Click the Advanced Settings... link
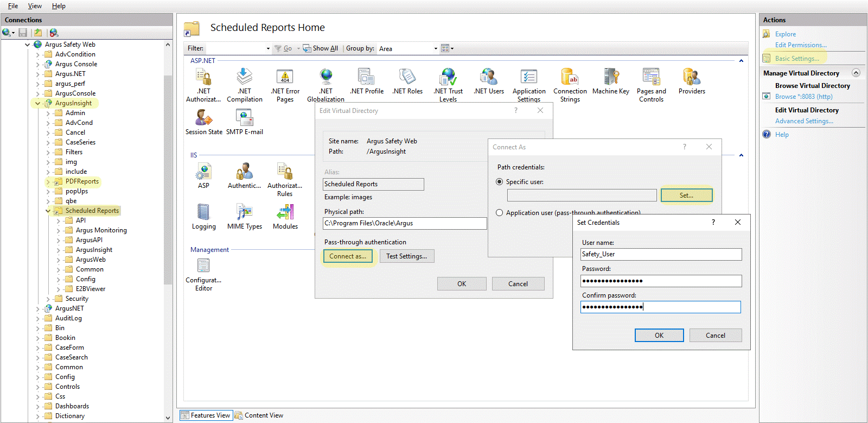The image size is (868, 423). pyautogui.click(x=804, y=121)
